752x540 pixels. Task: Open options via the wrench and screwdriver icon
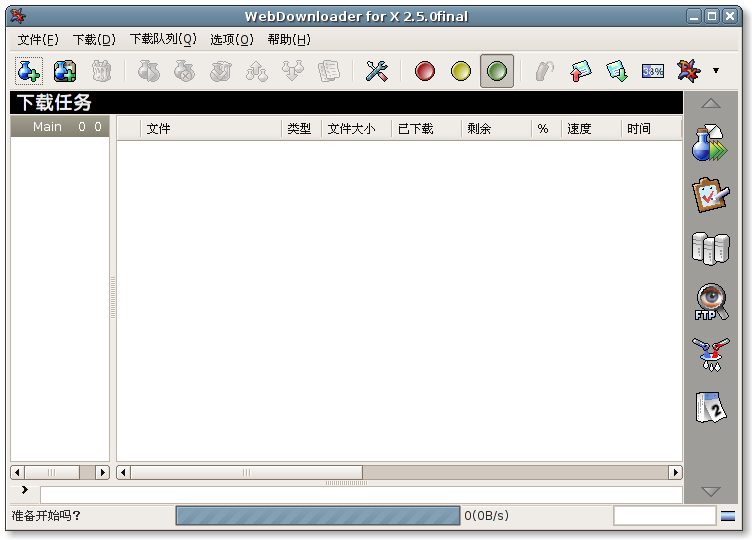376,71
